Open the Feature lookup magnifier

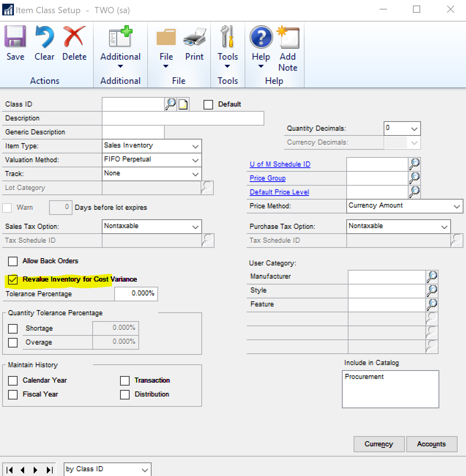432,305
